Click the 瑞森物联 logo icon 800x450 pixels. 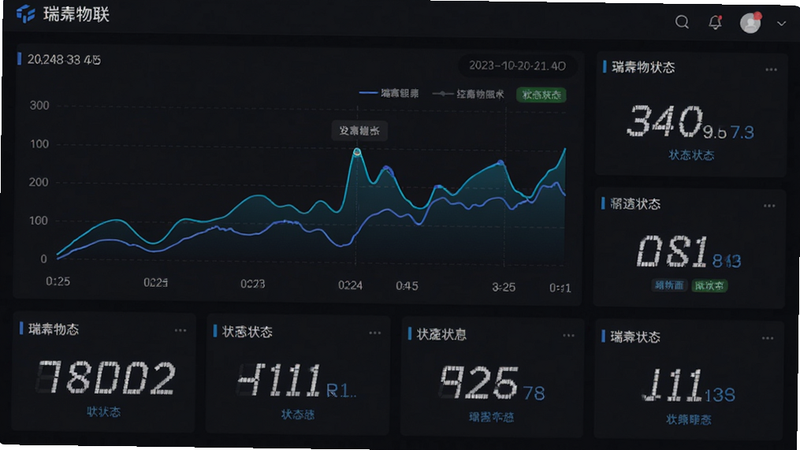[26, 14]
